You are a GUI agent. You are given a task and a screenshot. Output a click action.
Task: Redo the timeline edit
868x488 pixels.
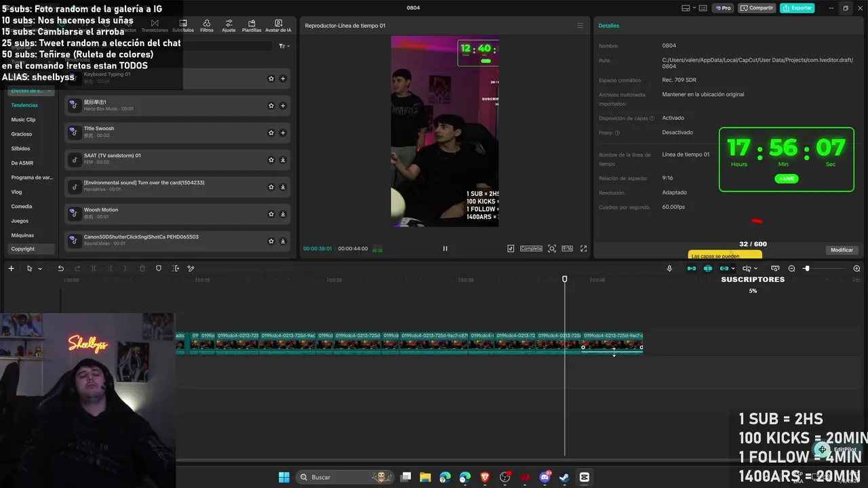pos(77,268)
